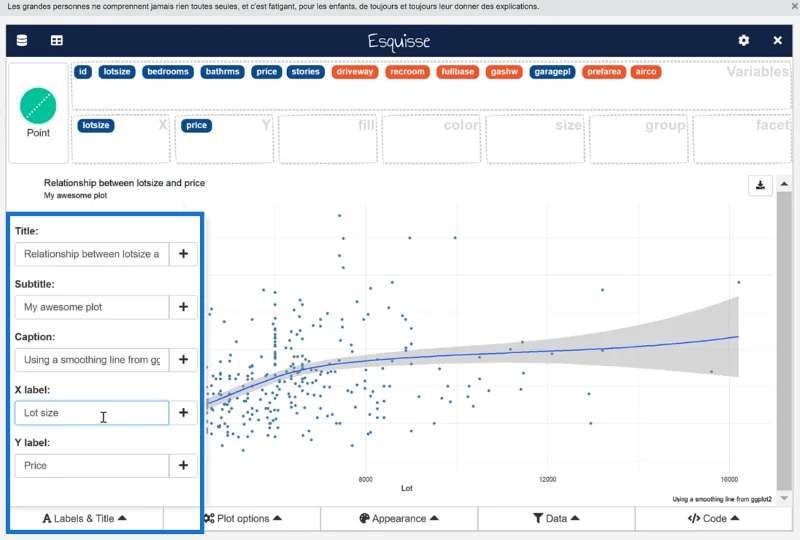Click the plot vertical scrollbar thumb
Screen dimensions: 800x540
[x=784, y=340]
